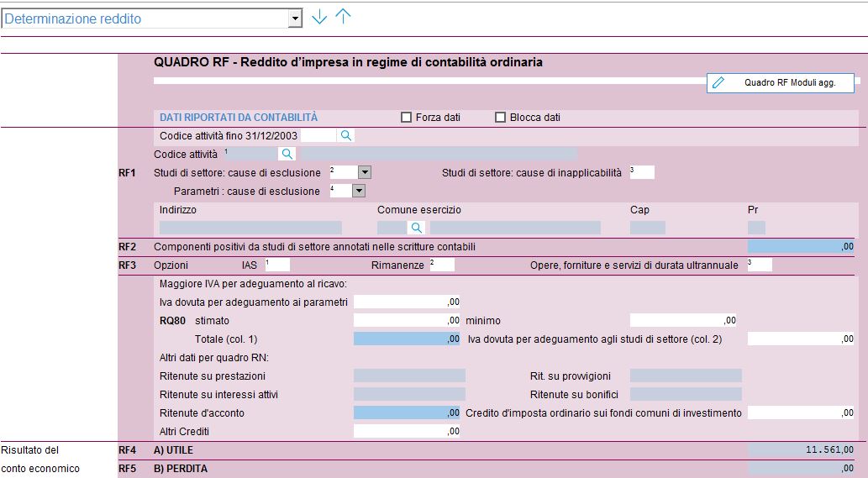Click the B) PERDITA label
Image resolution: width=868 pixels, height=478 pixels.
[181, 469]
